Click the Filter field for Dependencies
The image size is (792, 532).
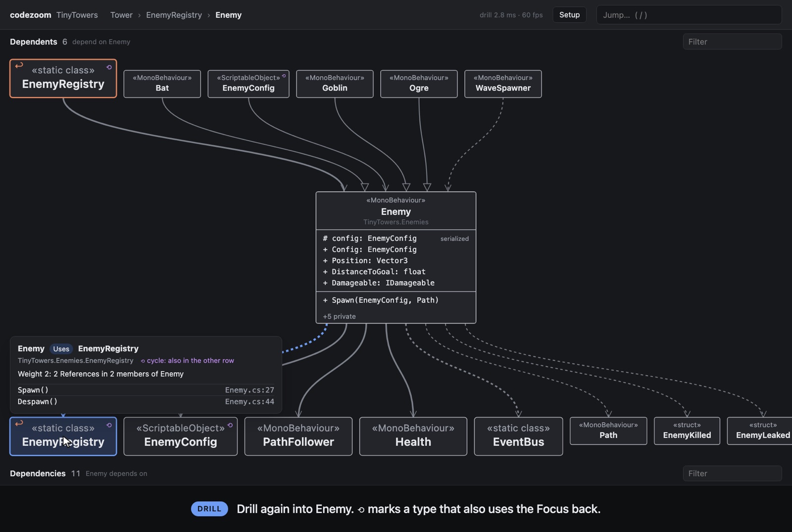click(x=732, y=474)
